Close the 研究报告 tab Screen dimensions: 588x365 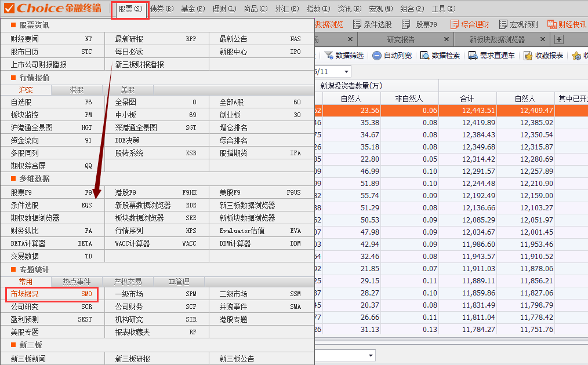[447, 39]
